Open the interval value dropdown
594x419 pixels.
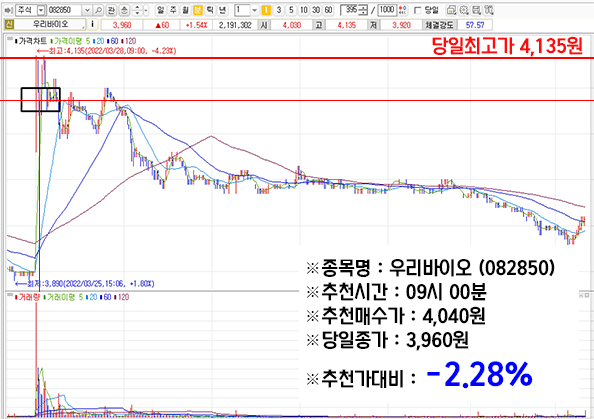point(255,10)
